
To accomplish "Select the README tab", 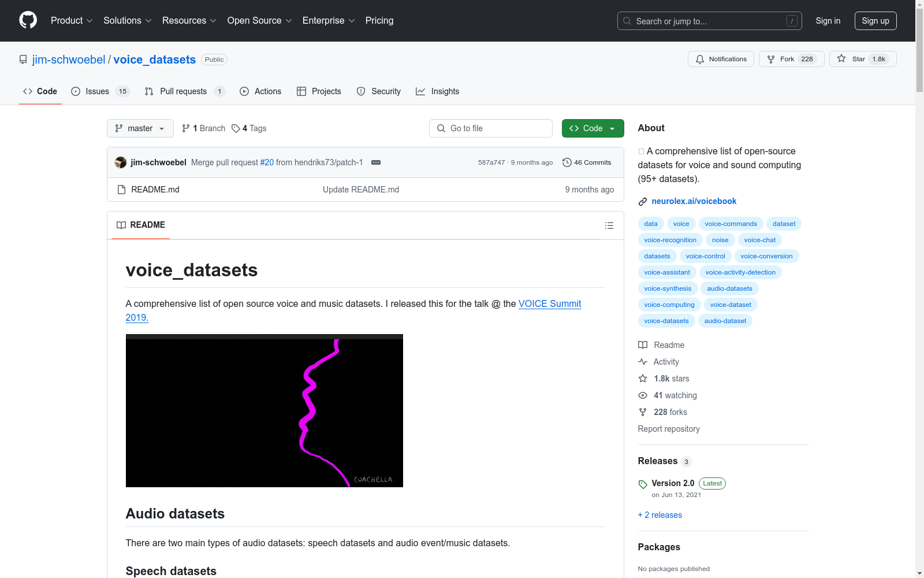I will coord(141,225).
